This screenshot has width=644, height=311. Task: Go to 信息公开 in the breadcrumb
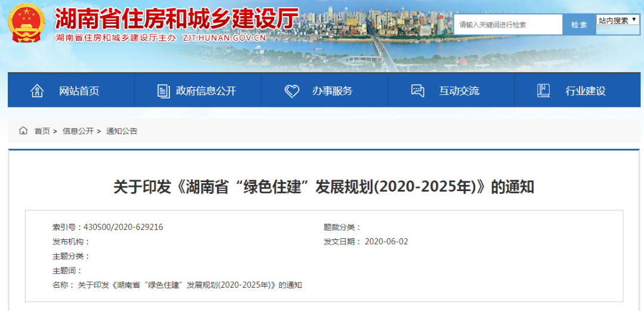(78, 131)
